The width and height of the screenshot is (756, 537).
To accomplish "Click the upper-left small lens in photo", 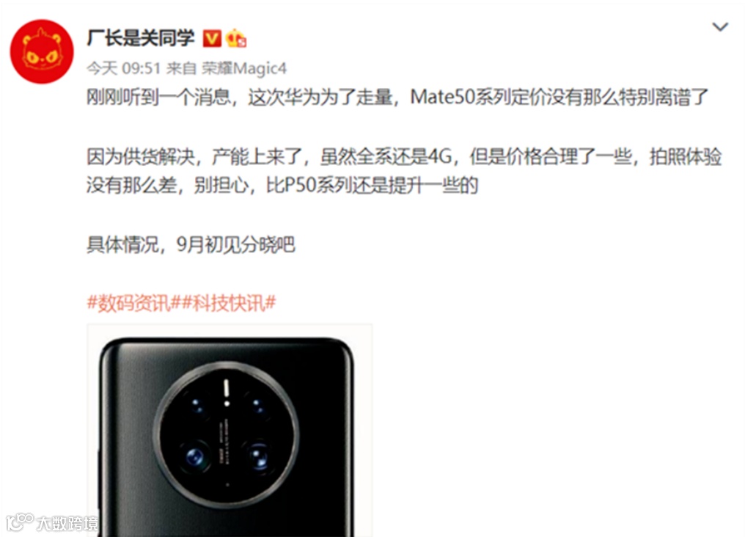I will pos(197,403).
